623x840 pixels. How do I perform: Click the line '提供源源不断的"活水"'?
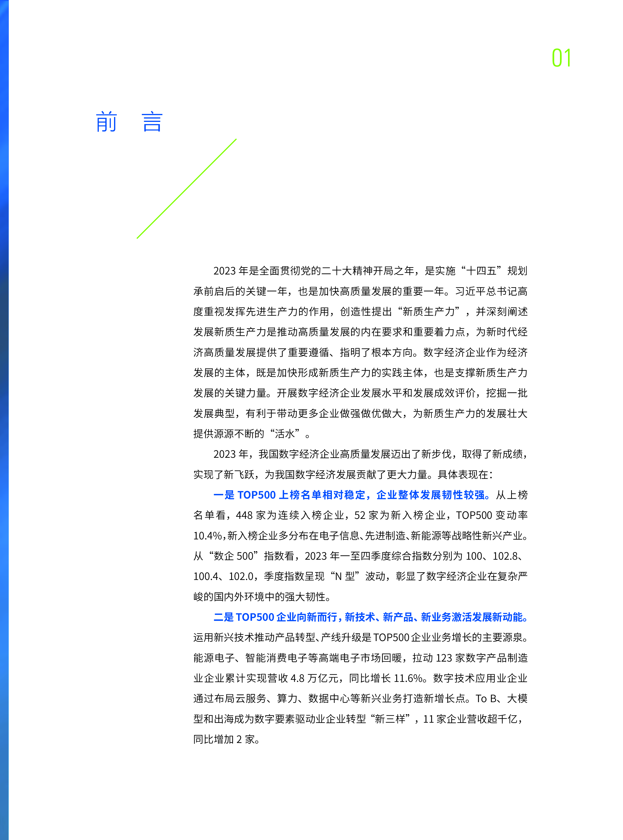pos(252,434)
